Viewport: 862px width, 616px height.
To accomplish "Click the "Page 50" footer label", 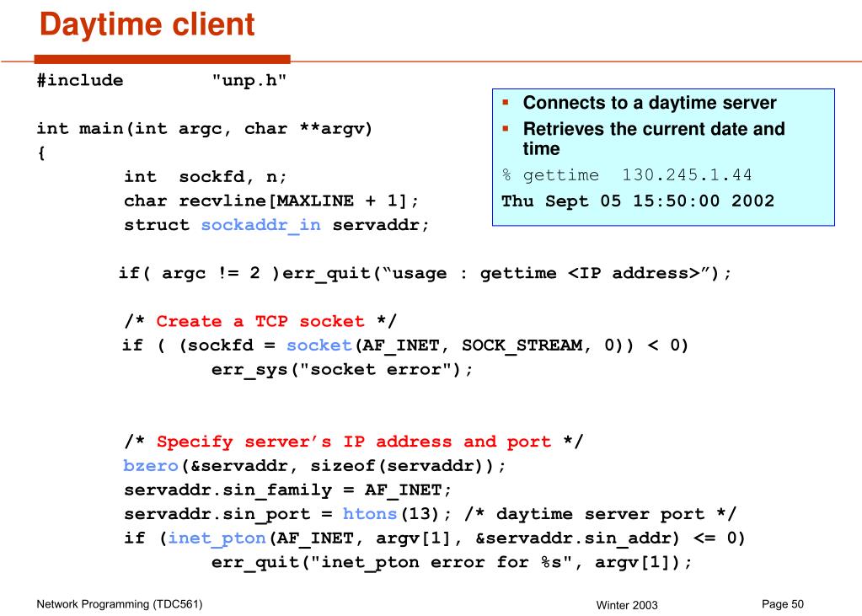I will point(783,604).
